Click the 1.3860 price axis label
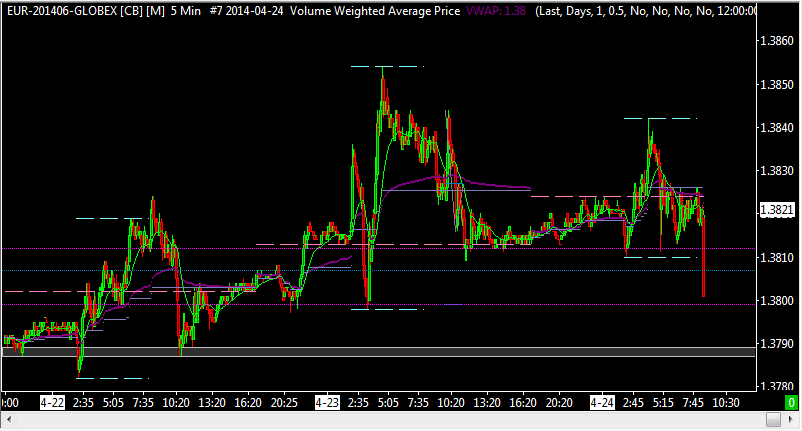The height and width of the screenshot is (431, 802). [777, 41]
